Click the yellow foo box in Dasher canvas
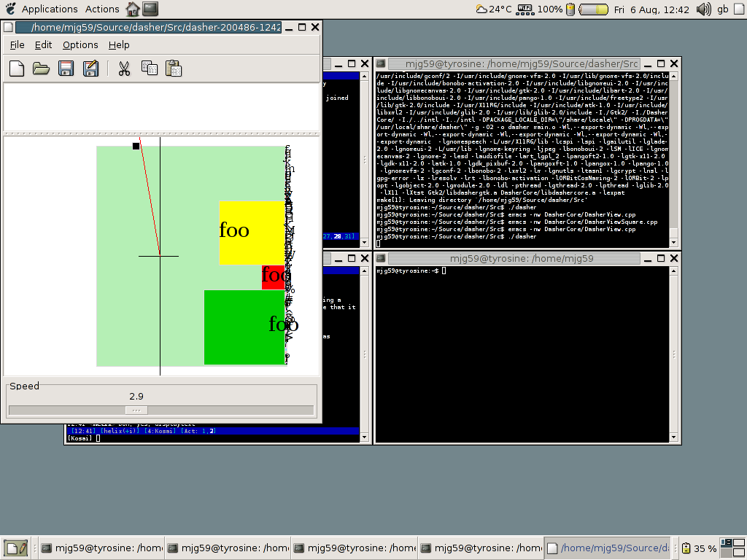Screen dimensions: 747x560 (x=252, y=233)
